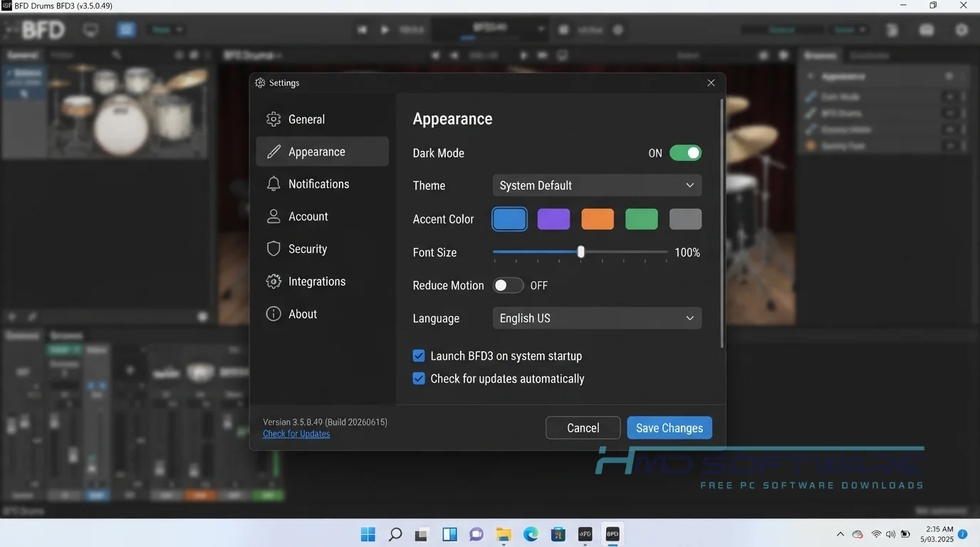
Task: Click the gear icon in BFD3 top bar
Action: [x=961, y=30]
